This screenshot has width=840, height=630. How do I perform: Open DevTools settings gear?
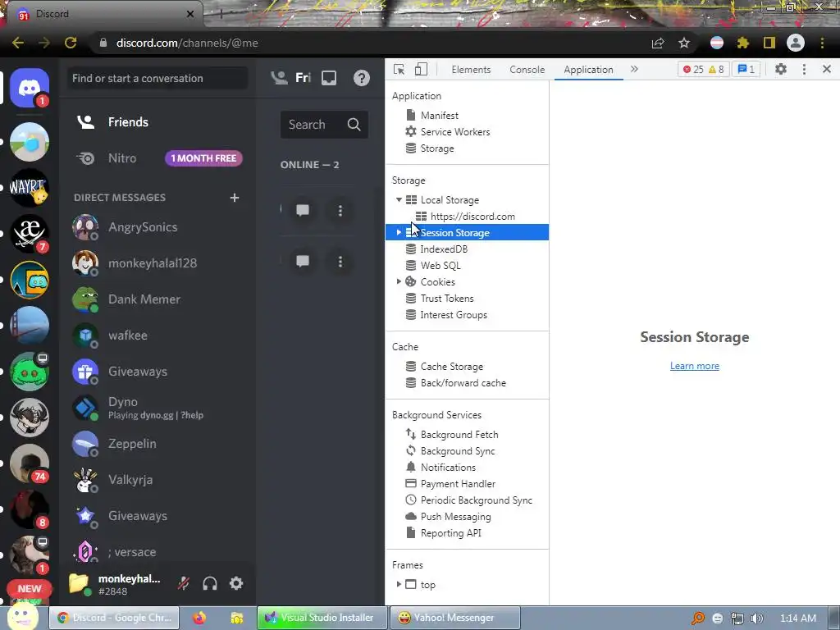pyautogui.click(x=781, y=69)
